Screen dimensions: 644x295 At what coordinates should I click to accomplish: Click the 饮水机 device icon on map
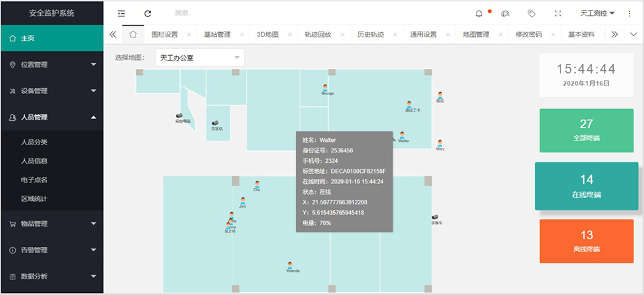pyautogui.click(x=216, y=123)
